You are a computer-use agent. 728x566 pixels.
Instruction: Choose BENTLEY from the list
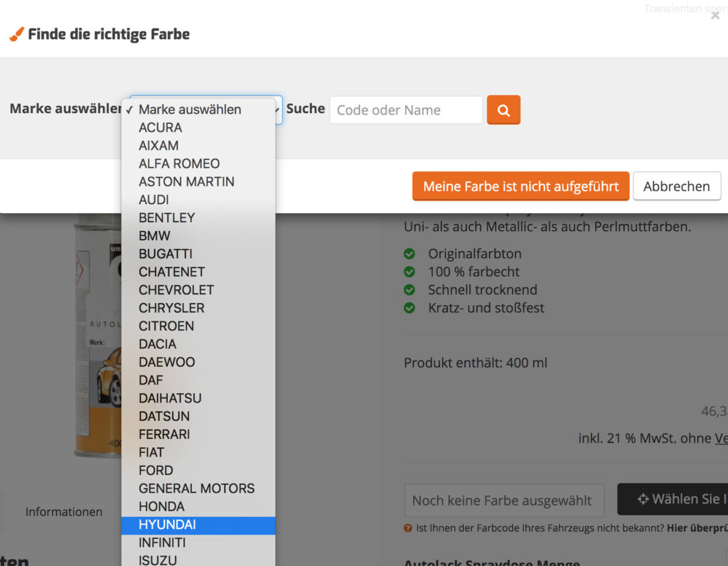(x=198, y=218)
